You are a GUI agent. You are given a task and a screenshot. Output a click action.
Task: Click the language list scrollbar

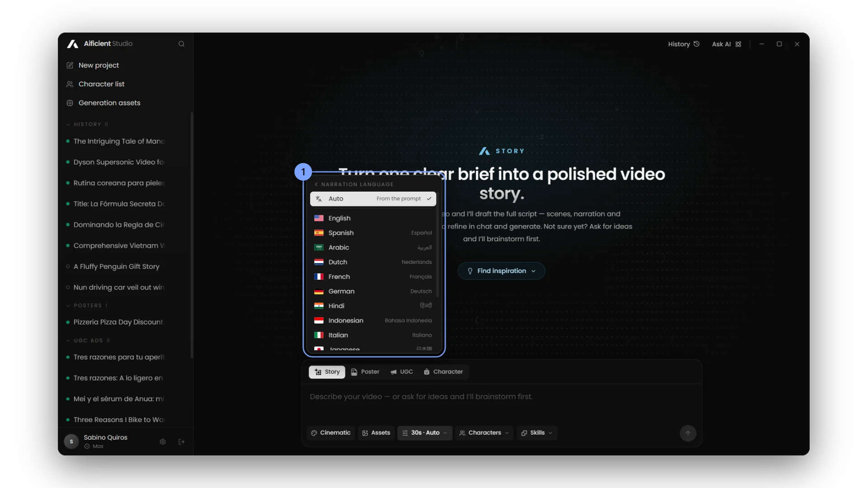pos(438,244)
